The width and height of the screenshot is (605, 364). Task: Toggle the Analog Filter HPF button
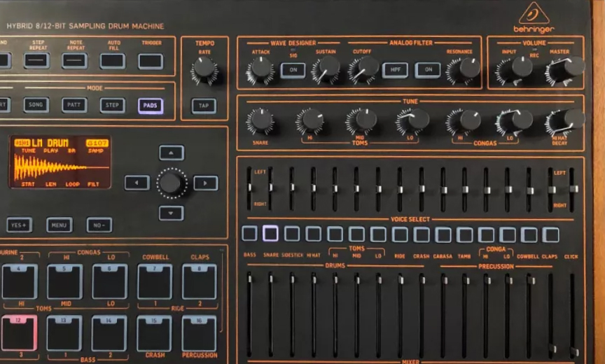coord(395,70)
